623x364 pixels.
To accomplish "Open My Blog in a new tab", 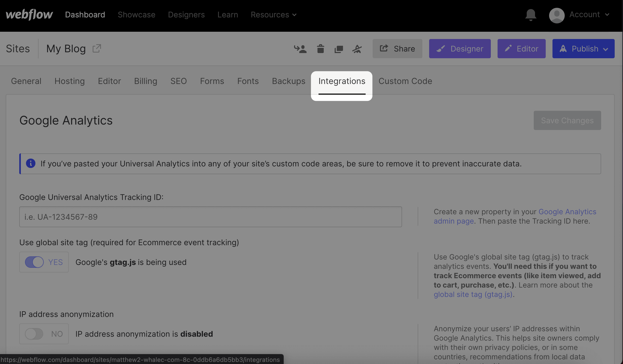I will pos(96,49).
